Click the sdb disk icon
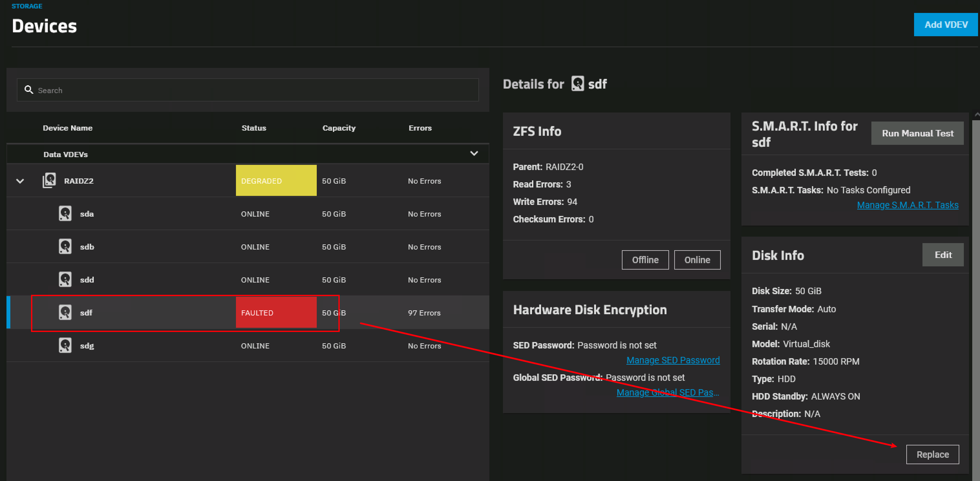The image size is (980, 481). [x=65, y=247]
